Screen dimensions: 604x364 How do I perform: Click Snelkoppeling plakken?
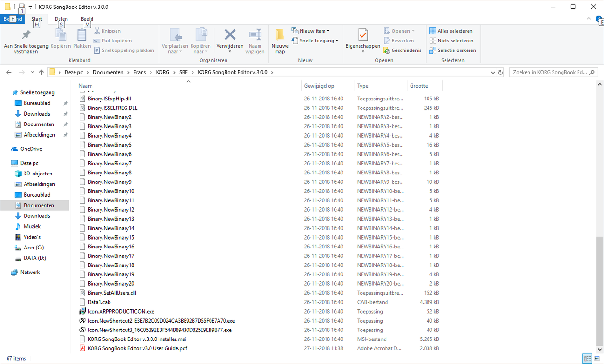pyautogui.click(x=124, y=50)
